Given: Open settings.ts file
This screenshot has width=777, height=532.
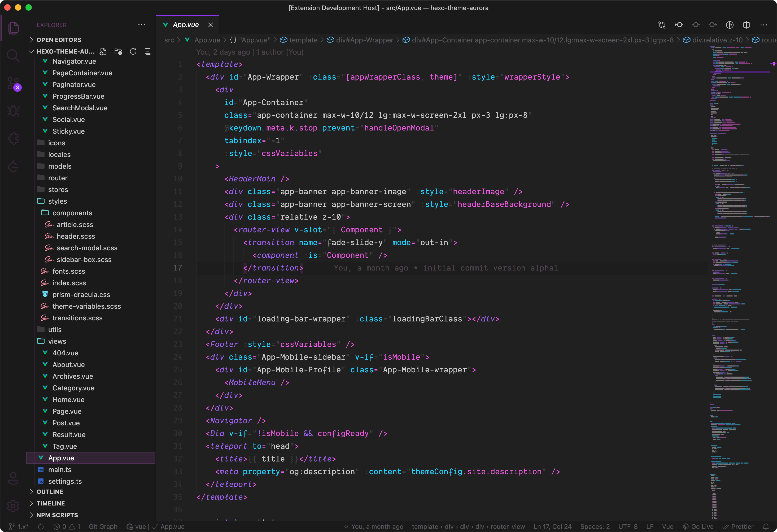Looking at the screenshot, I should click(91, 481).
